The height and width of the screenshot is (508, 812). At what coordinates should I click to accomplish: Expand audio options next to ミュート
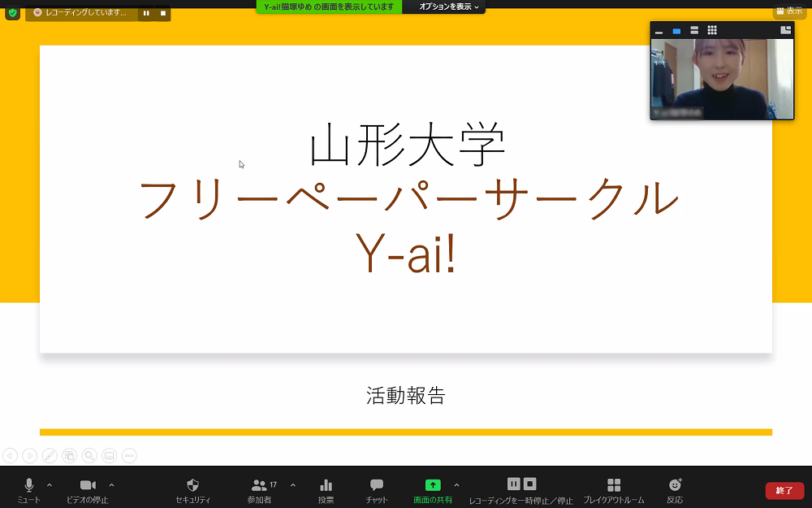[x=50, y=485]
